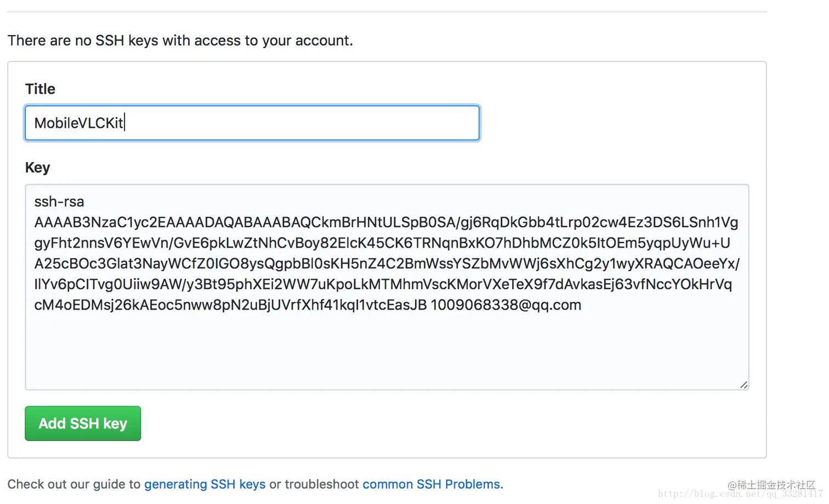829x504 pixels.
Task: Open the common SSH Problems link
Action: [431, 484]
